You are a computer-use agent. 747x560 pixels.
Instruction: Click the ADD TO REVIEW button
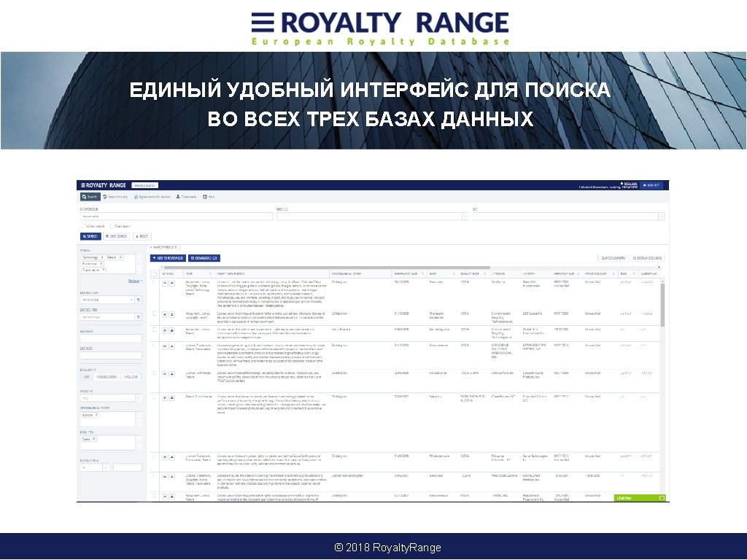[168, 258]
